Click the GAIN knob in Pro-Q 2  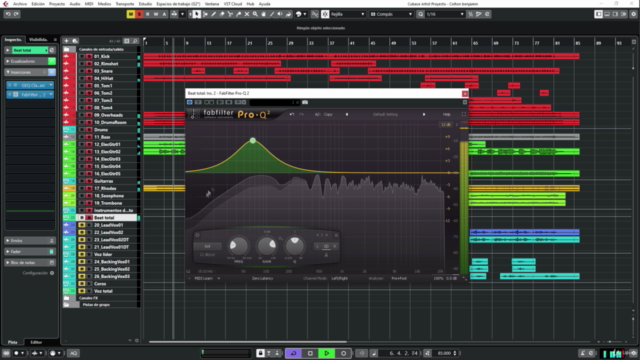tap(267, 246)
